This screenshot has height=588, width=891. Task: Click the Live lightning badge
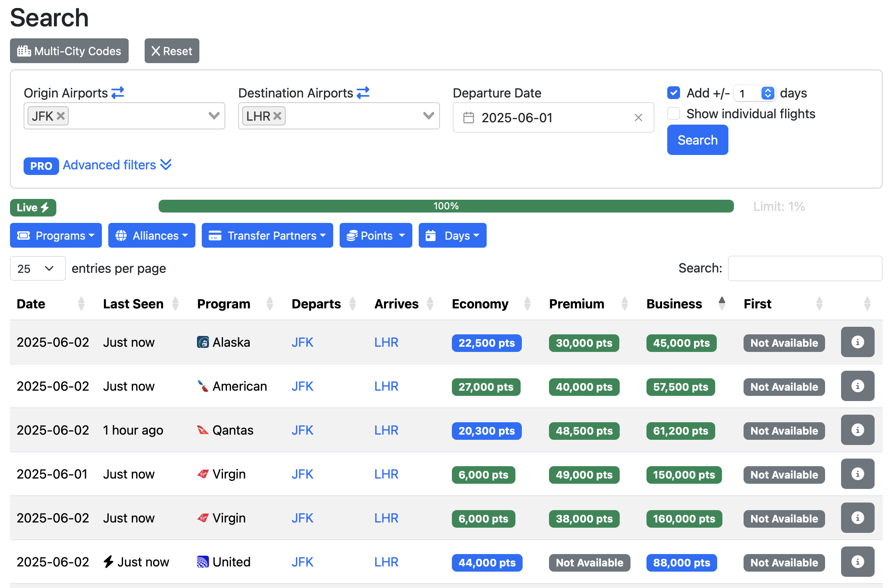[33, 207]
